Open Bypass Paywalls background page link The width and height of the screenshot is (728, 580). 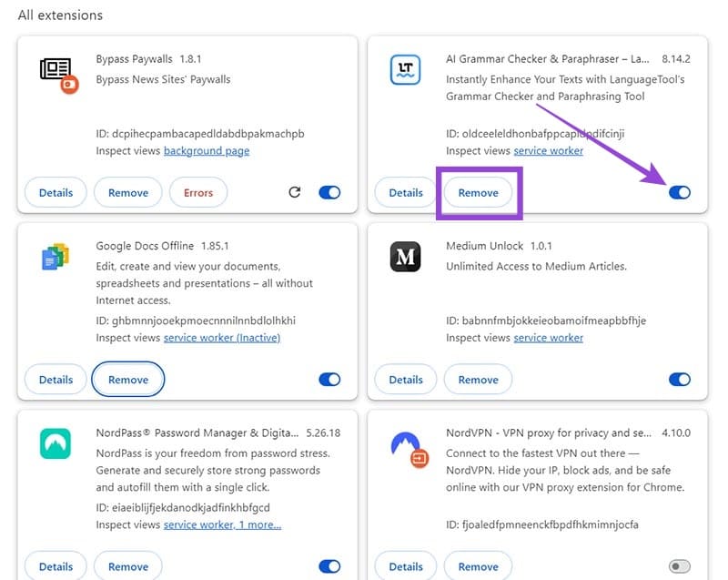[x=207, y=151]
